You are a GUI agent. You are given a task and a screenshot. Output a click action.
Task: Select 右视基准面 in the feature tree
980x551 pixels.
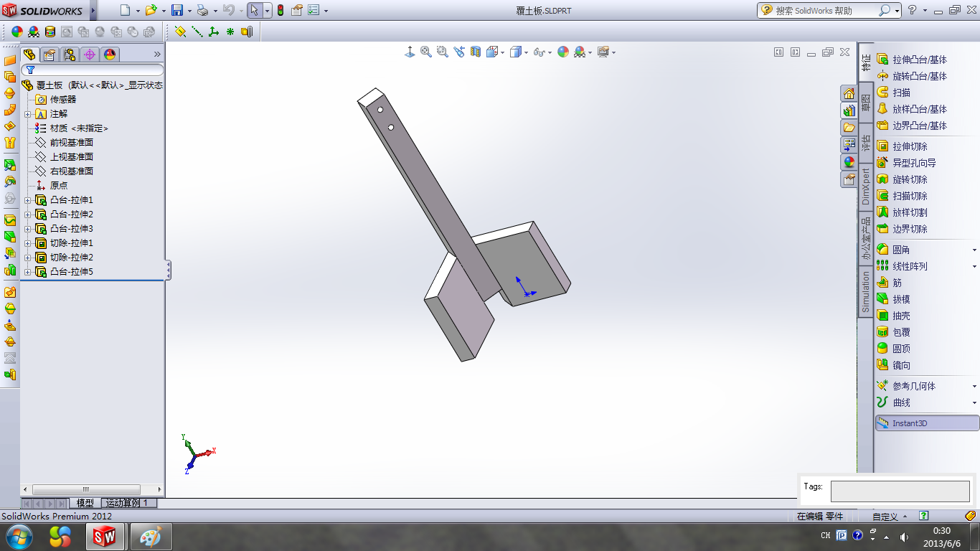tap(71, 171)
